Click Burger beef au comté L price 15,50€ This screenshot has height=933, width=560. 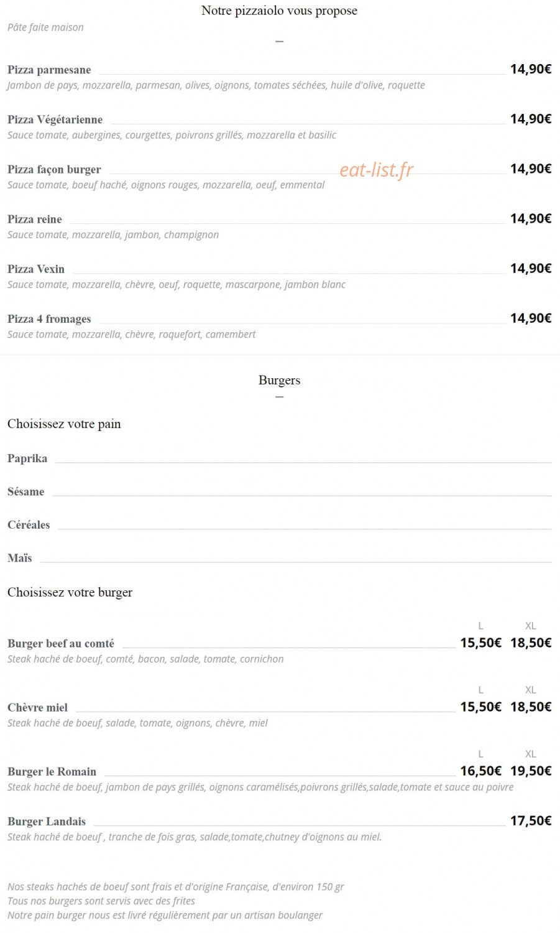click(480, 643)
